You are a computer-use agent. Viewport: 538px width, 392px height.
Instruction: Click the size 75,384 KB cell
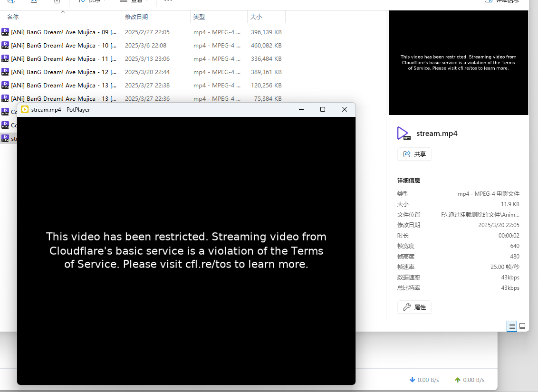tap(268, 99)
